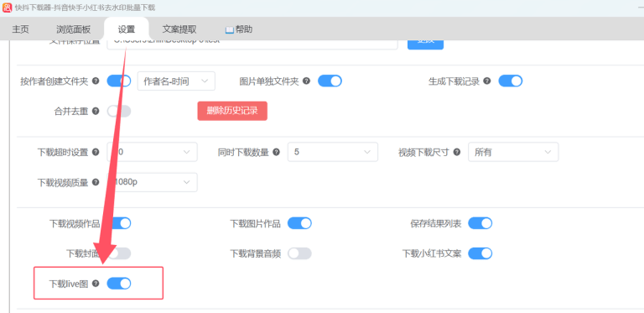The image size is (644, 313).
Task: Enable 合并去重 switch
Action: pyautogui.click(x=119, y=112)
